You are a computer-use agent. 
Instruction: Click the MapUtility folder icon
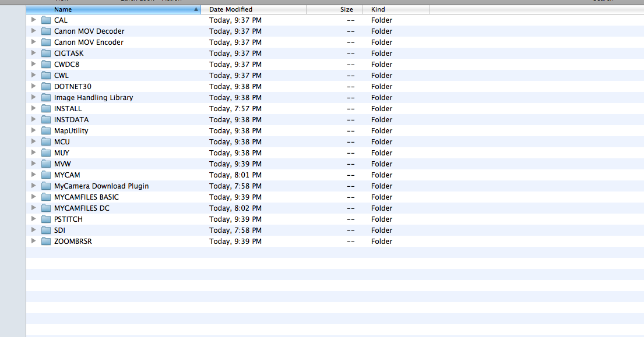(46, 131)
